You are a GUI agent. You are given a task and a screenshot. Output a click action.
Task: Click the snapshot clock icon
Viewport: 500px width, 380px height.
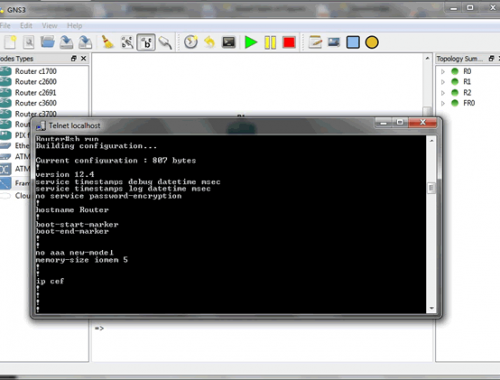click(191, 42)
